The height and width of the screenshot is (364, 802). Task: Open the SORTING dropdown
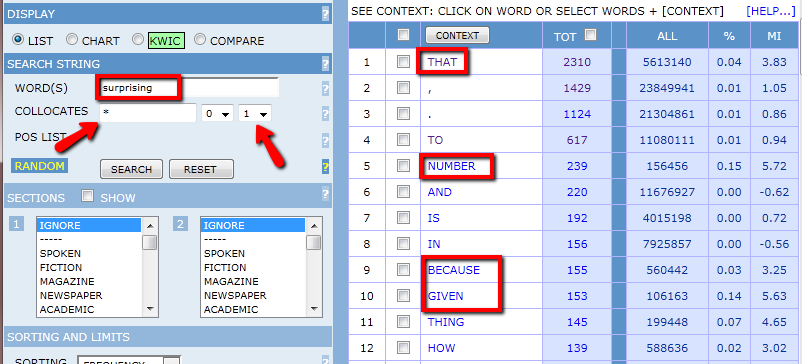point(128,360)
